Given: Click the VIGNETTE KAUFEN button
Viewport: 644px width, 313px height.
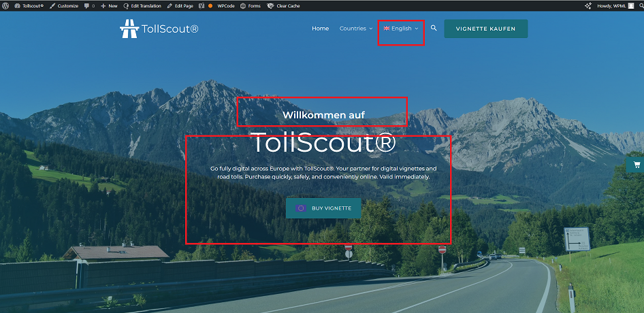Looking at the screenshot, I should pos(486,29).
